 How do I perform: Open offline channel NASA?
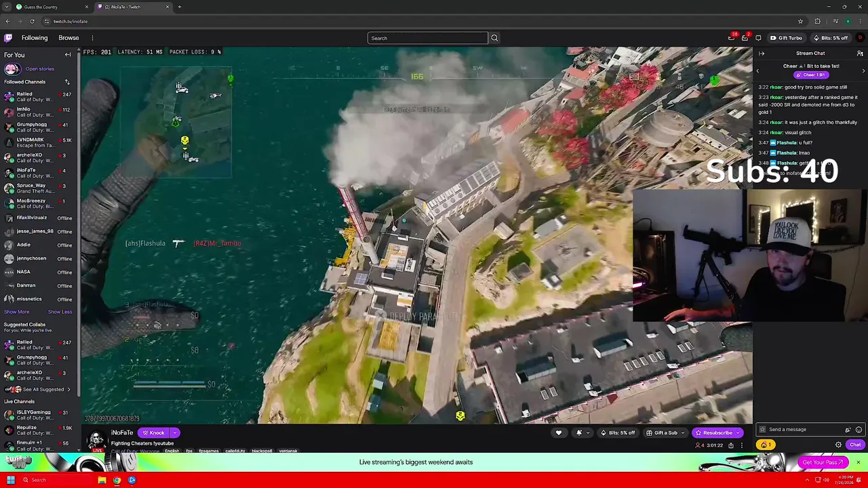pos(39,272)
